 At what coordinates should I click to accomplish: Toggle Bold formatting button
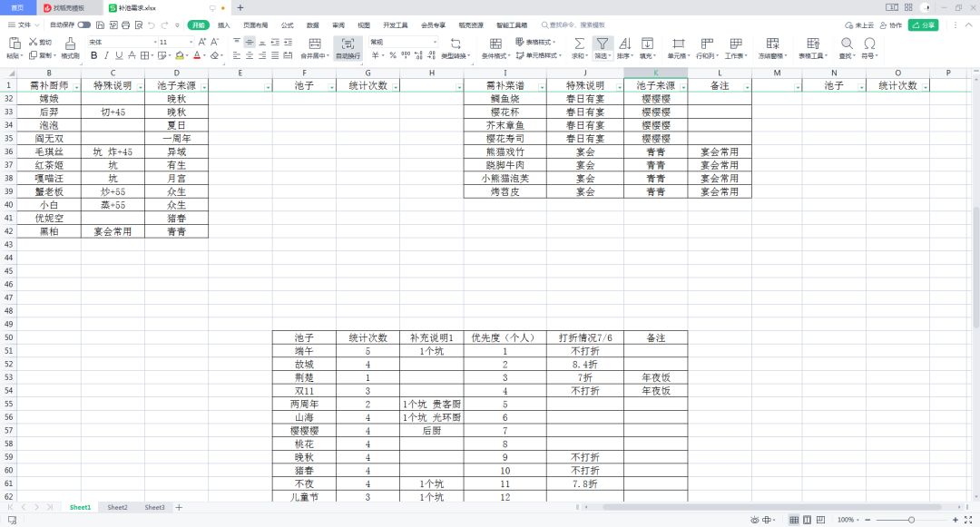click(x=93, y=55)
